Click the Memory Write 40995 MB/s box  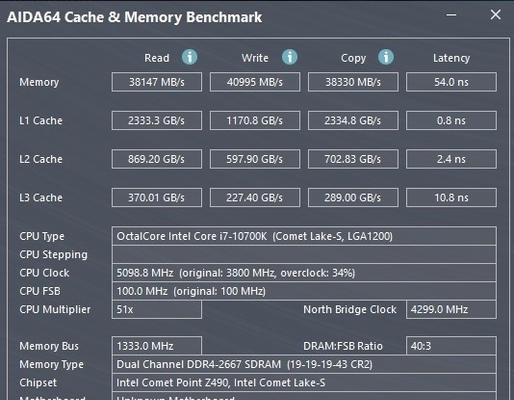[255, 82]
